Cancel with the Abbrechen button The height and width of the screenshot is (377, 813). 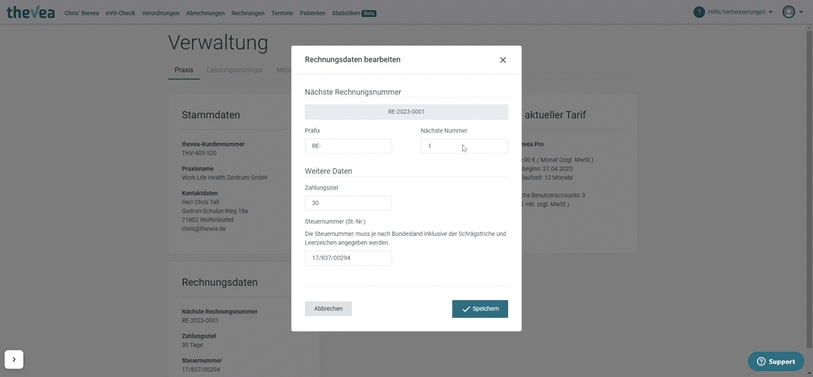(x=328, y=309)
